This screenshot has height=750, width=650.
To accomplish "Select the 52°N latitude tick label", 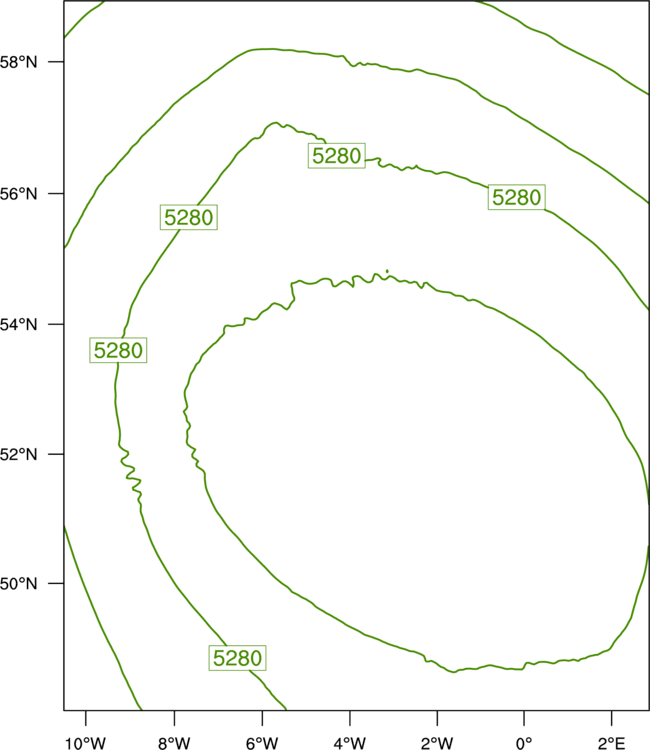I will coord(18,454).
